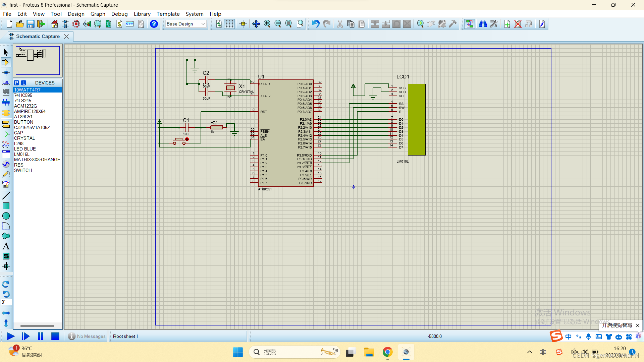Image resolution: width=644 pixels, height=362 pixels.
Task: Open the File menu
Action: [x=7, y=14]
